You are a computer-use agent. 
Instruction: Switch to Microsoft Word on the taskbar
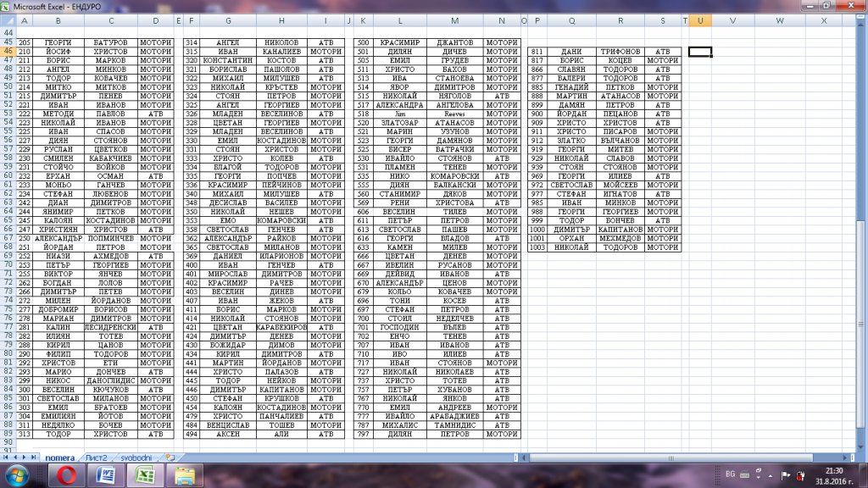click(x=106, y=476)
